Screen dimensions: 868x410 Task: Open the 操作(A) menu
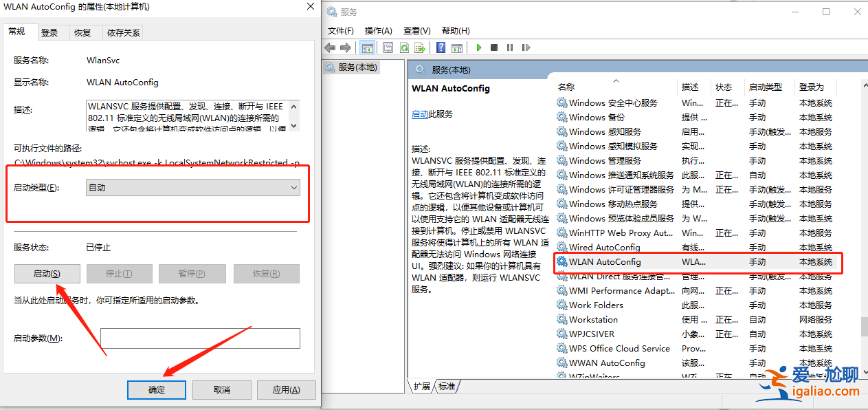click(x=379, y=30)
